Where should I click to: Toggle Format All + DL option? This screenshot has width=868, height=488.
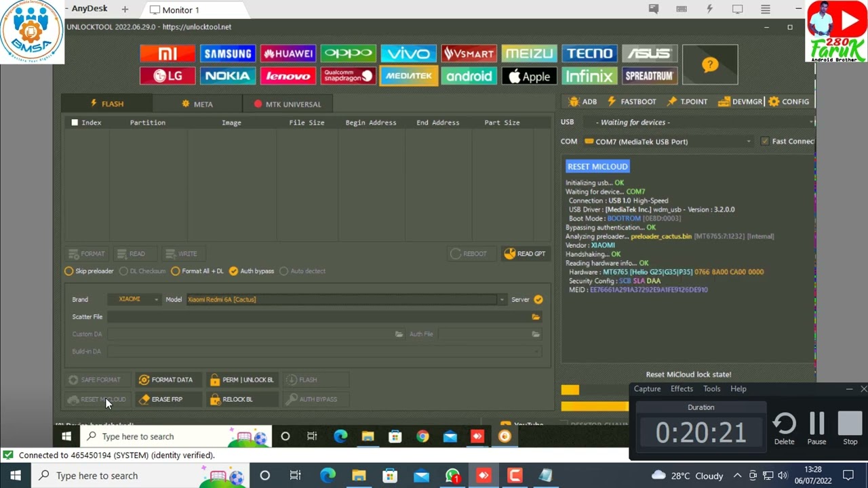[197, 271]
